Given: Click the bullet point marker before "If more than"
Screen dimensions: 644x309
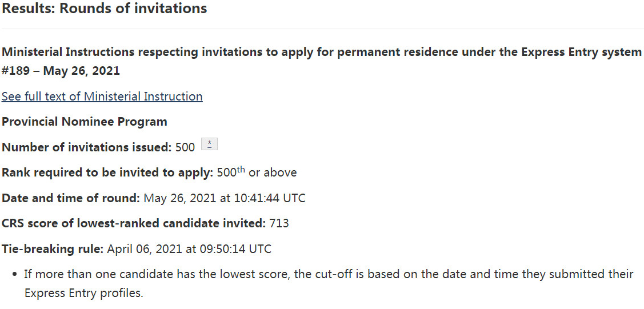Looking at the screenshot, I should 14,275.
